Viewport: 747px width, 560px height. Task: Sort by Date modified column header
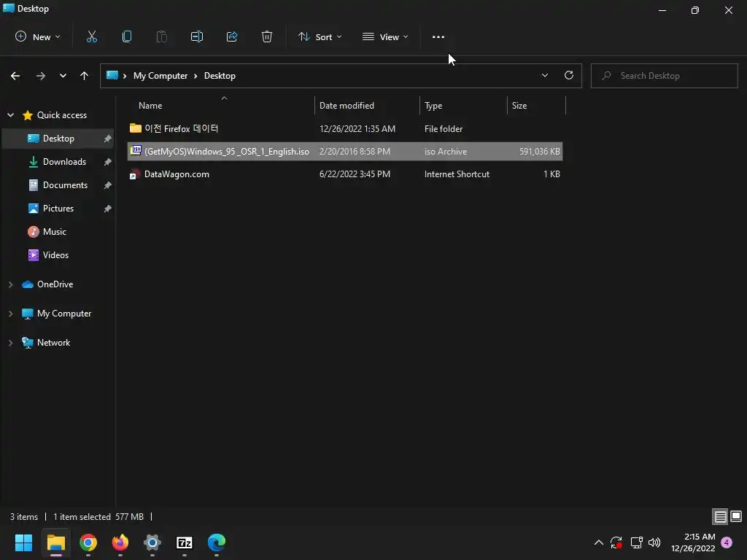[x=347, y=106]
